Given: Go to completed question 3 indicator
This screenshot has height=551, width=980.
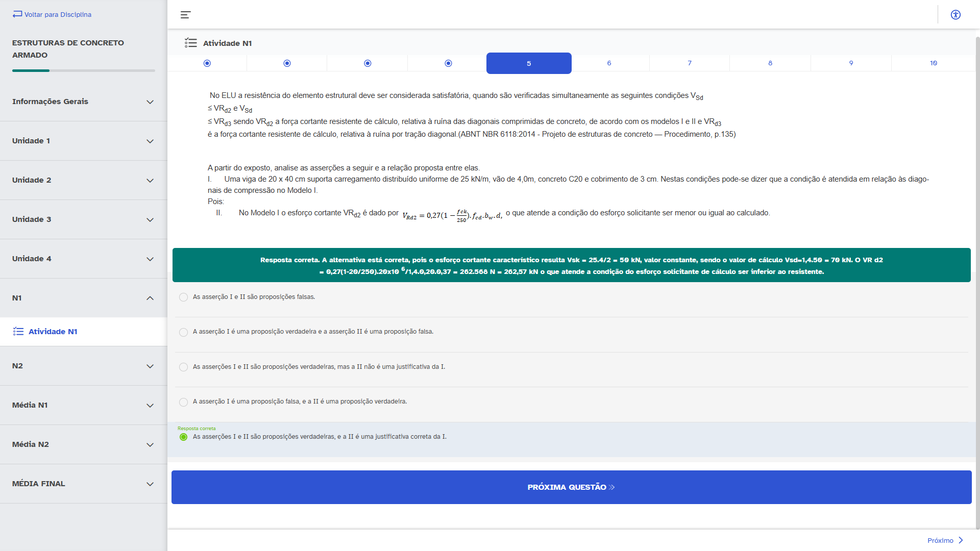Looking at the screenshot, I should [367, 63].
